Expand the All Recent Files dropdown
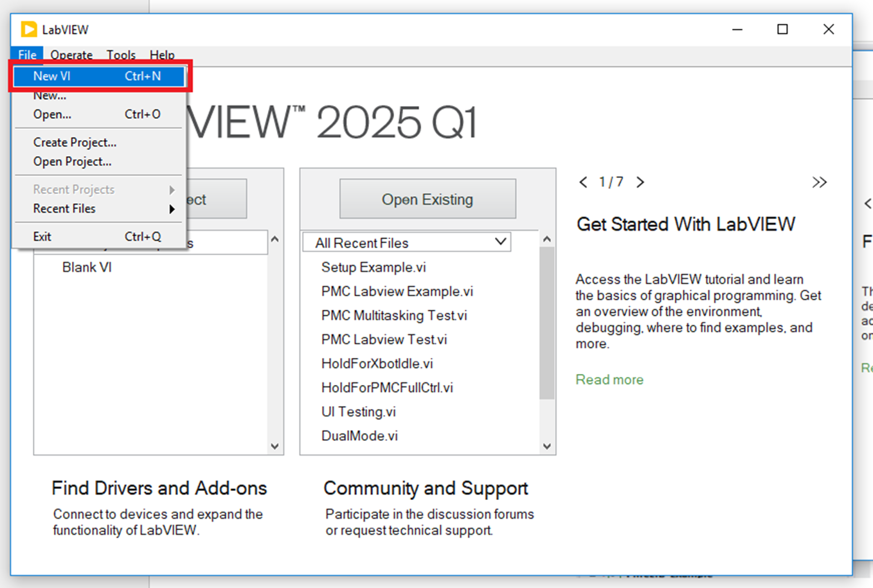873x588 pixels. 500,242
